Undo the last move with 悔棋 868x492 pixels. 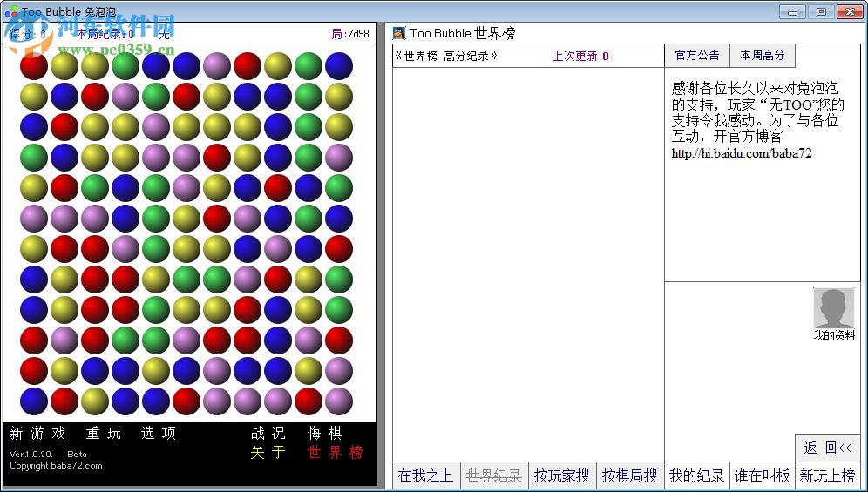[325, 434]
